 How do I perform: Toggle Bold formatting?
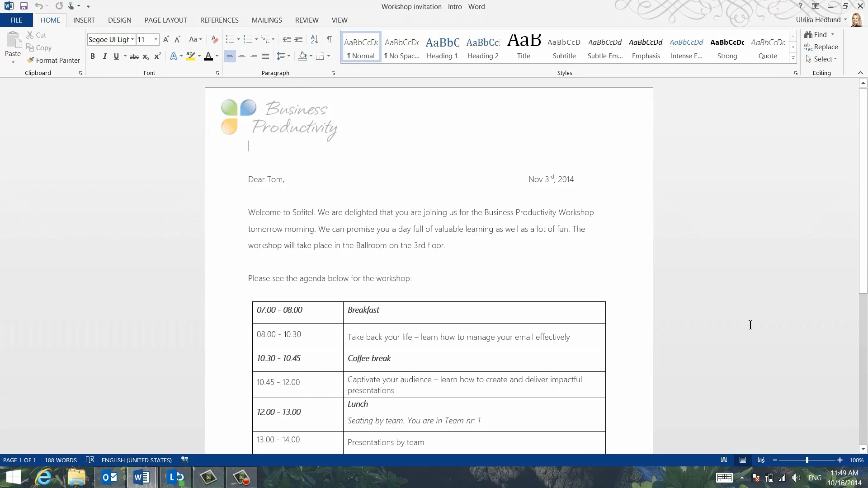(x=93, y=56)
